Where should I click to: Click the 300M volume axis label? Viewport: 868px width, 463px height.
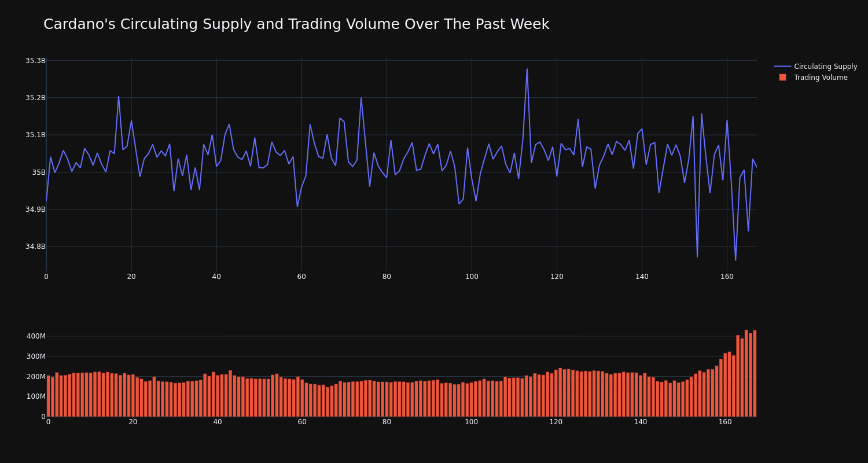tap(36, 357)
